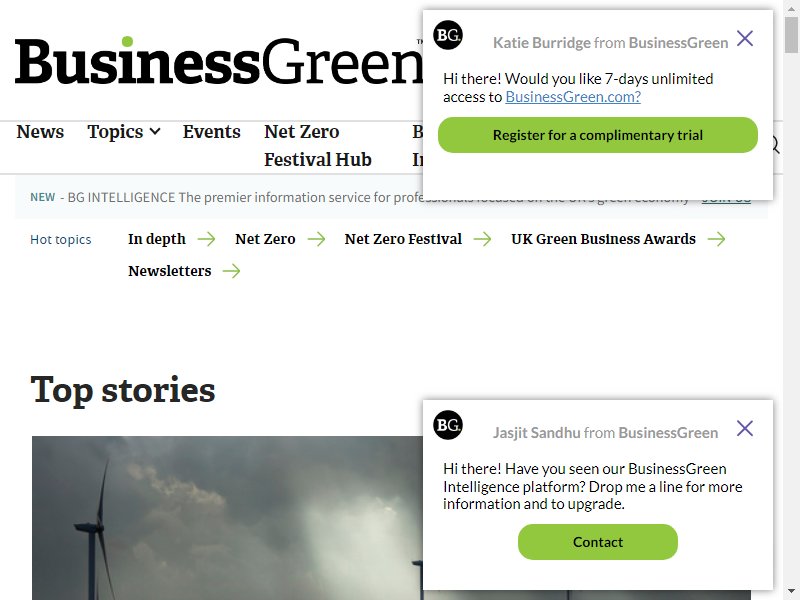Expand the Topics dropdown menu
This screenshot has height=600, width=800.
(x=124, y=132)
